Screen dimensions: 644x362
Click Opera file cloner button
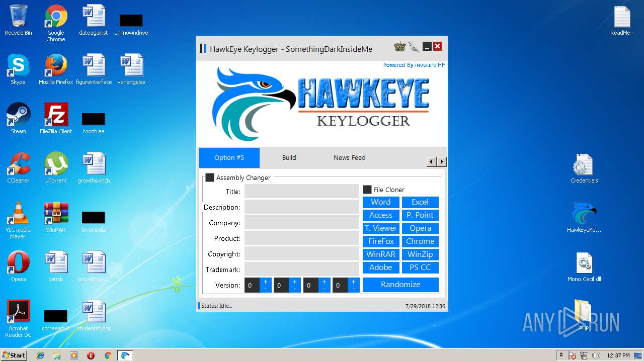420,228
